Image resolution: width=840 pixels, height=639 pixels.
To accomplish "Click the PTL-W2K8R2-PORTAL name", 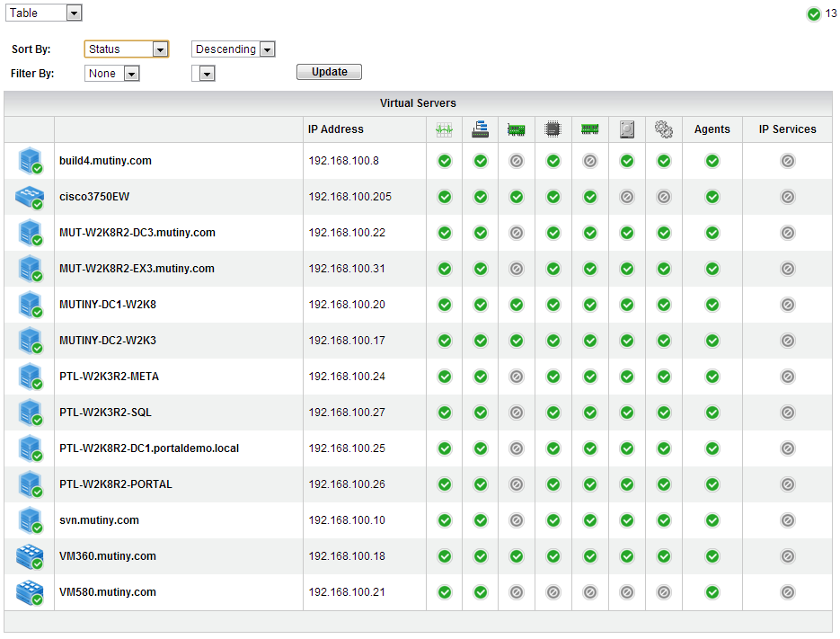I will (x=116, y=484).
